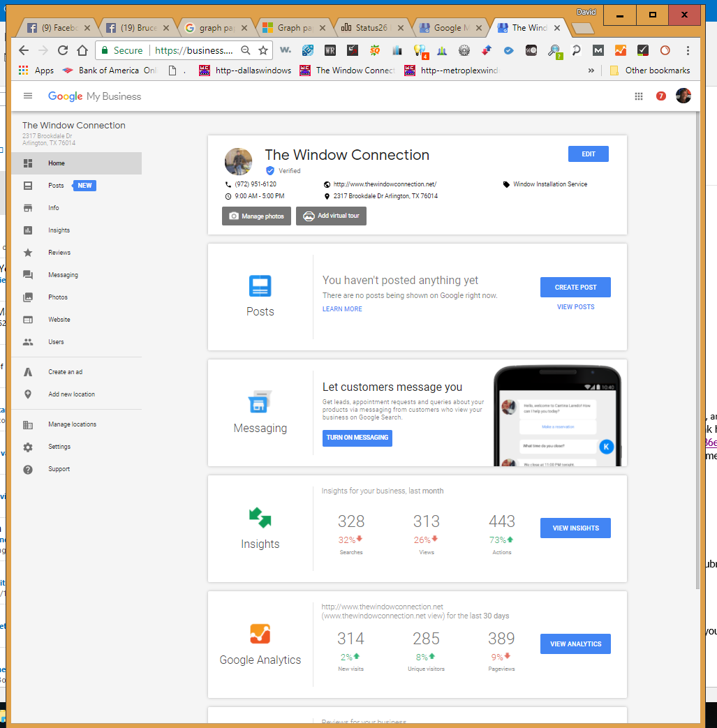Open the account profile avatar
The height and width of the screenshot is (728, 717).
(x=683, y=96)
